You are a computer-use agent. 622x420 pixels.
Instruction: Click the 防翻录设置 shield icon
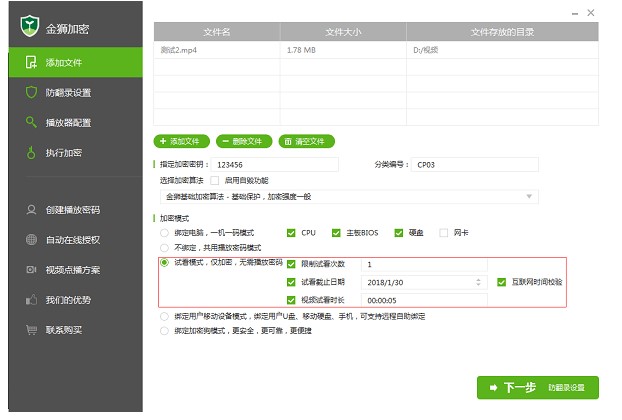pos(31,92)
